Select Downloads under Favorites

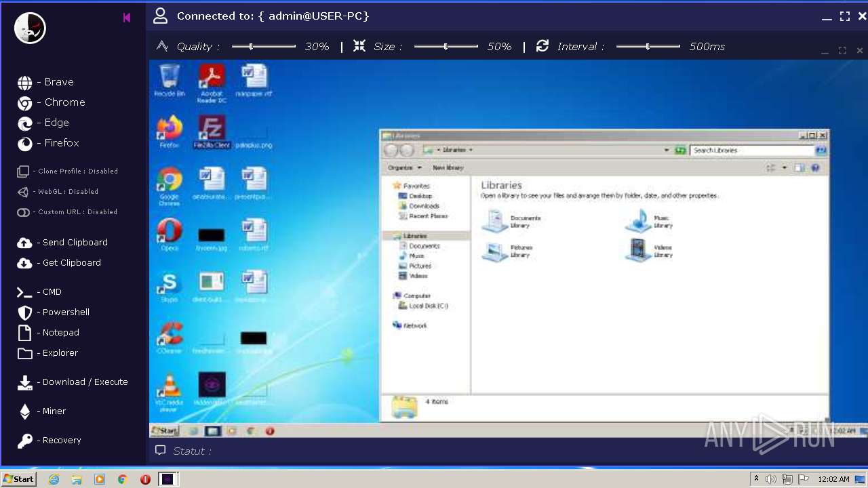420,206
